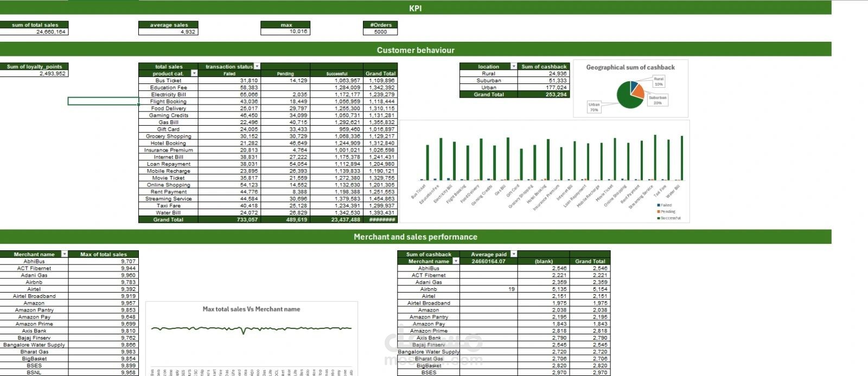Click the Failed column header

coord(229,74)
